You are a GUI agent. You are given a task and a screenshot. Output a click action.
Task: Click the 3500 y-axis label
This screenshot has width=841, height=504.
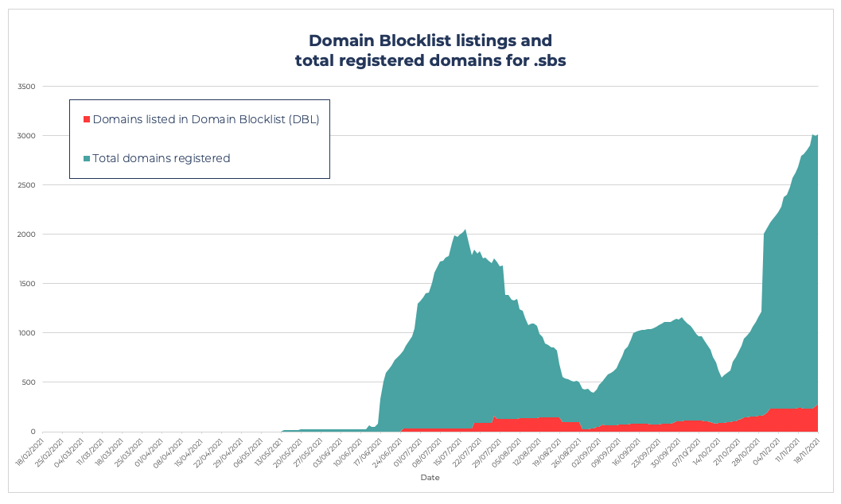[x=26, y=86]
